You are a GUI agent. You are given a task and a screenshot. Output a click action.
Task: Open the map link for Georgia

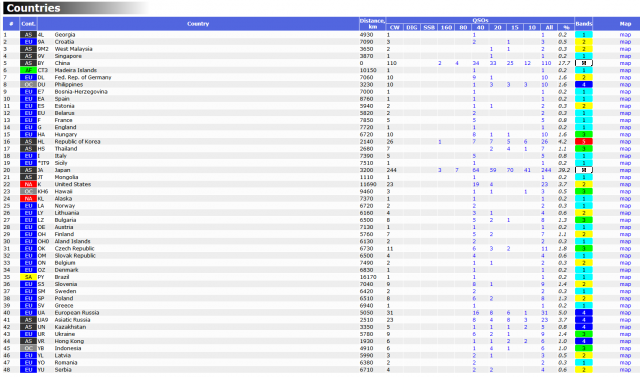point(625,35)
